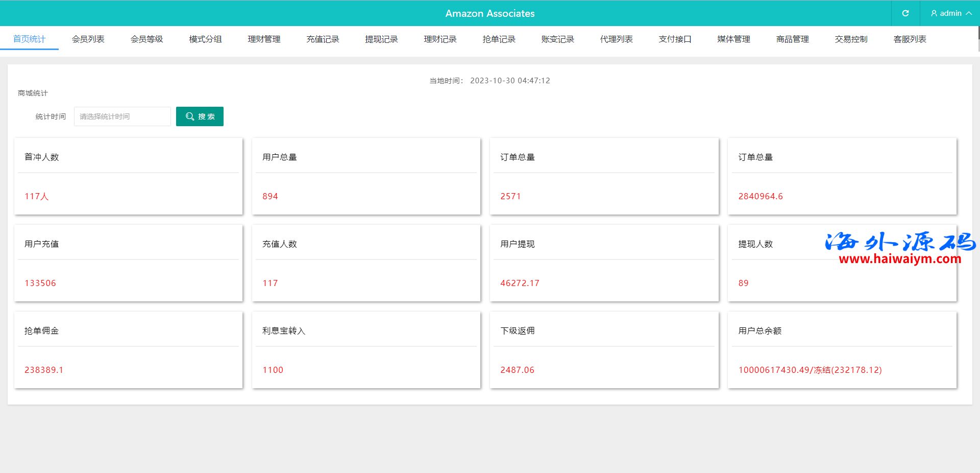Expand the admin user dropdown
This screenshot has height=473, width=980.
tap(950, 13)
